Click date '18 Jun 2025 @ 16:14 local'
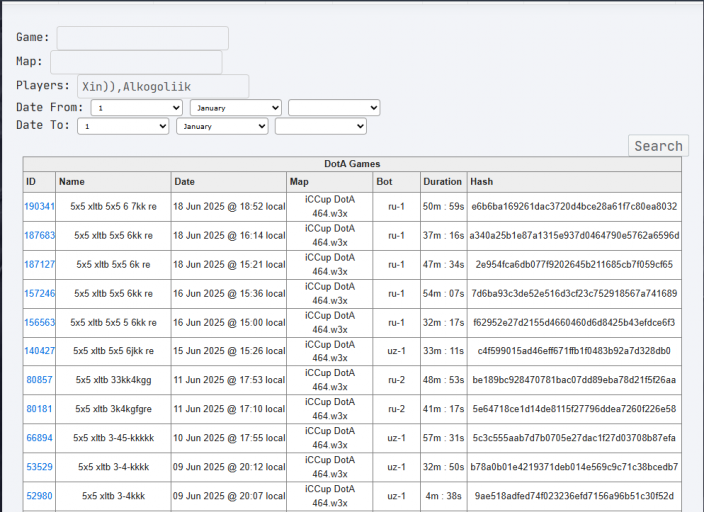Screen dimensions: 704x512 (x=229, y=235)
